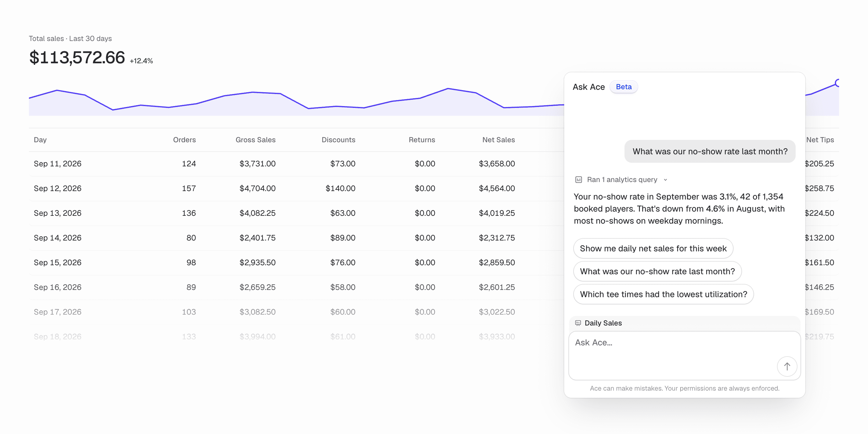Focus the 'Ask Ace...' input field
868x434 pixels.
684,356
